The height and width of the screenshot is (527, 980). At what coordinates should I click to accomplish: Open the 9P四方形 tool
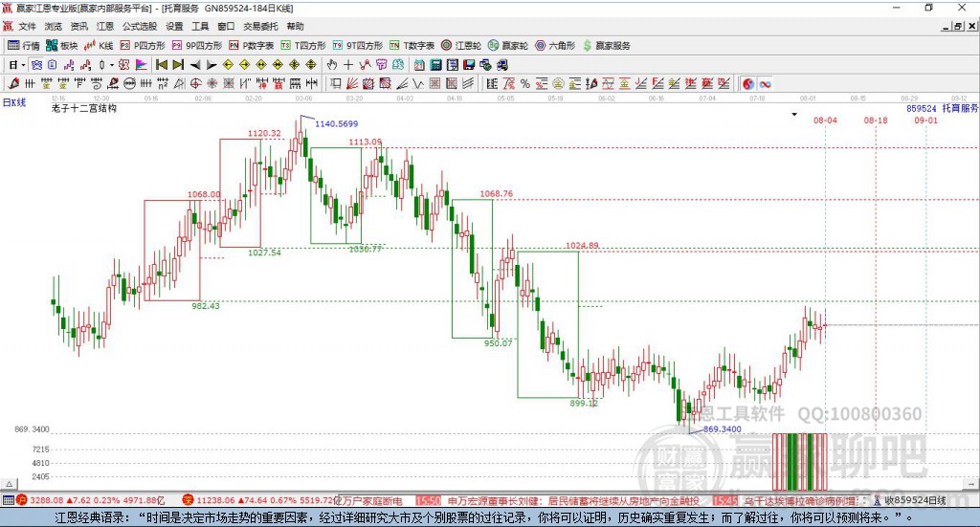tap(197, 46)
